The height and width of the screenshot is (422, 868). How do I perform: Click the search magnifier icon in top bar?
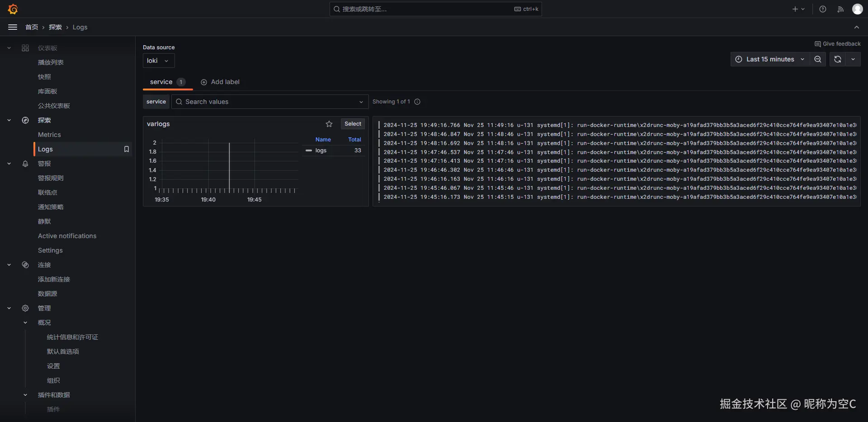[x=337, y=9]
